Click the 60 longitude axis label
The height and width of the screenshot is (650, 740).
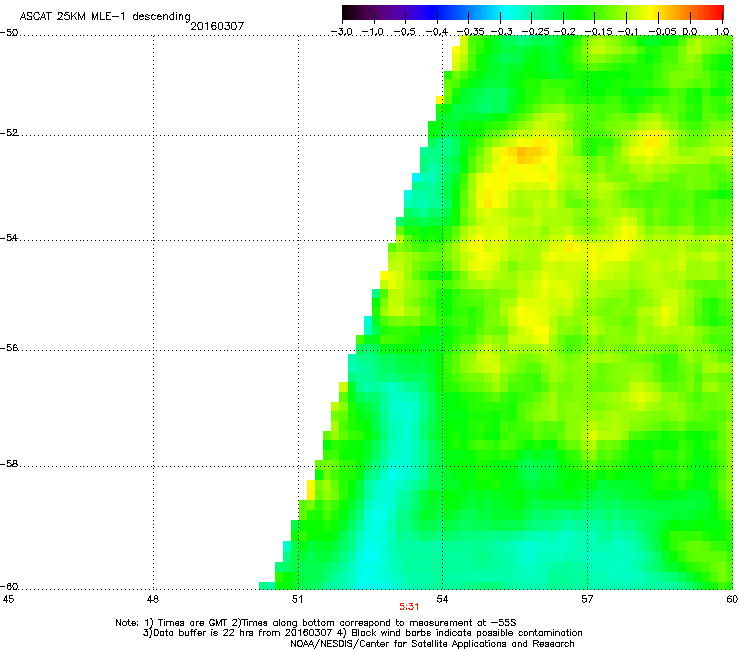[732, 599]
